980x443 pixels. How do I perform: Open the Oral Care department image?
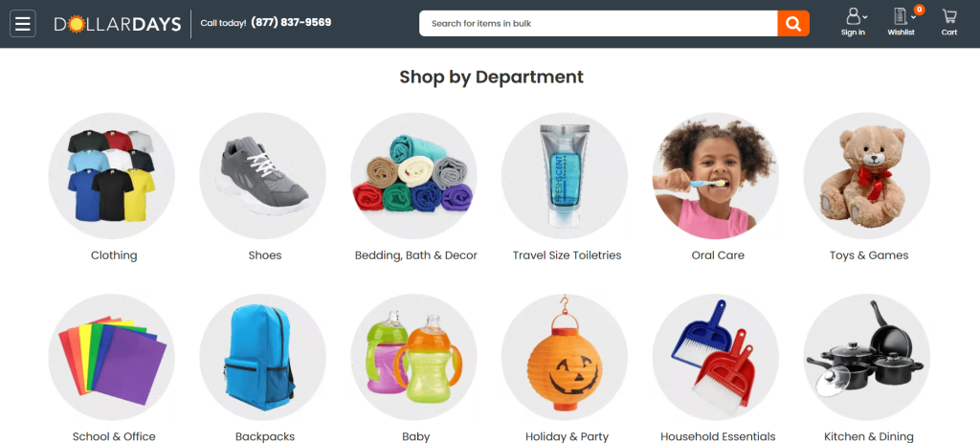point(716,176)
